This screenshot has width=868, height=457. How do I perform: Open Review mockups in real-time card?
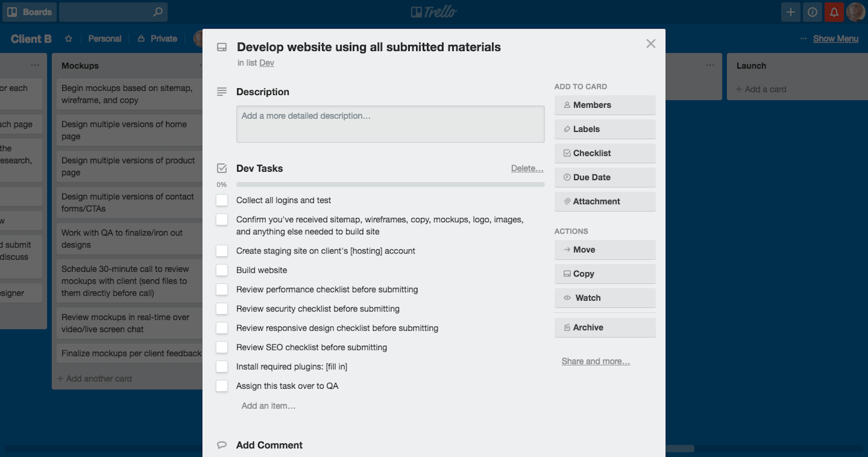130,323
